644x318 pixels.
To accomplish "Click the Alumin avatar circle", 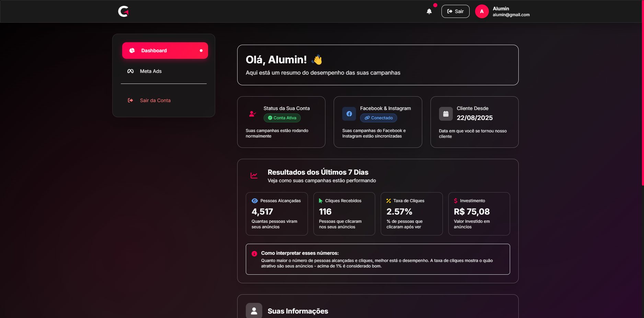I will coord(482,11).
